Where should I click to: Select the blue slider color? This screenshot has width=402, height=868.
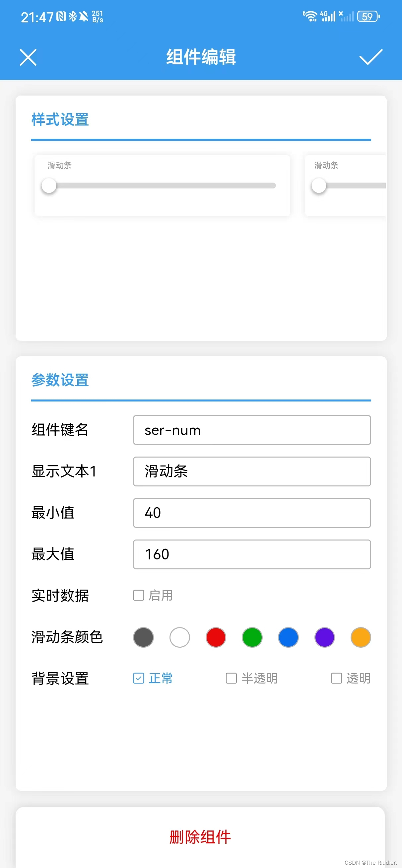(288, 637)
